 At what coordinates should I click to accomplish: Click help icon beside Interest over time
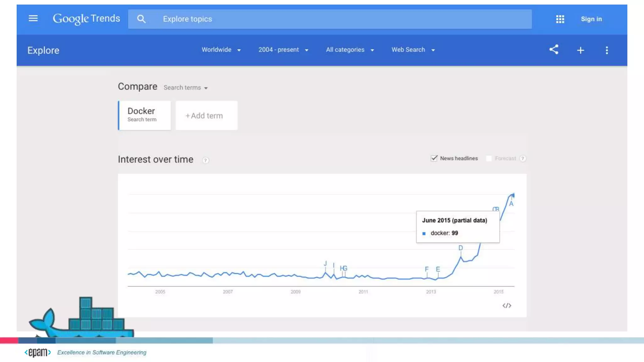click(x=205, y=160)
